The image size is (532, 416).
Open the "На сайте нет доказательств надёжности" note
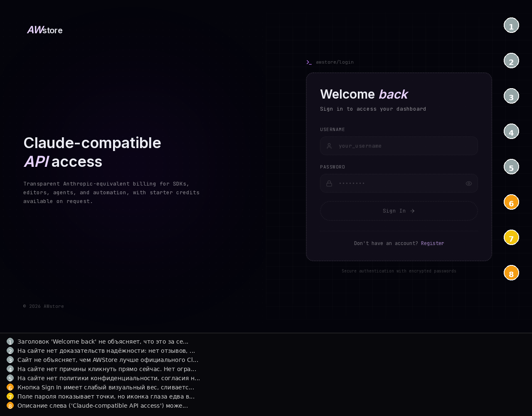coord(106,351)
